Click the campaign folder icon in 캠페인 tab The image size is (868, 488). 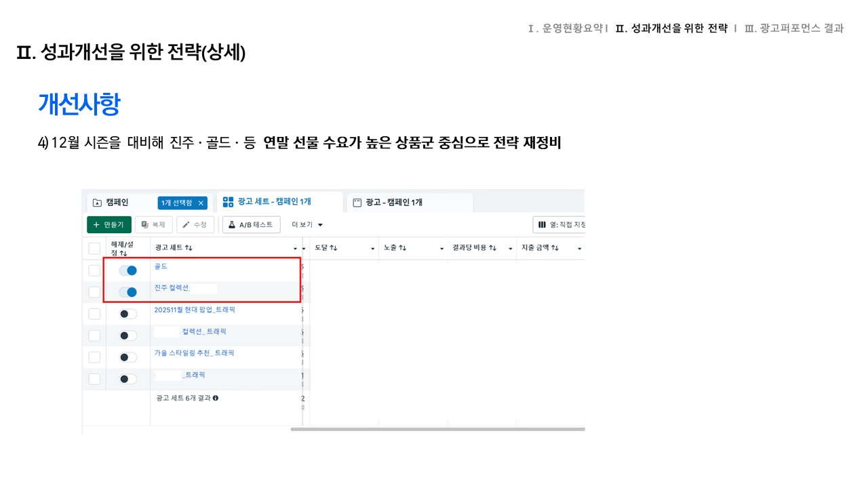click(98, 203)
